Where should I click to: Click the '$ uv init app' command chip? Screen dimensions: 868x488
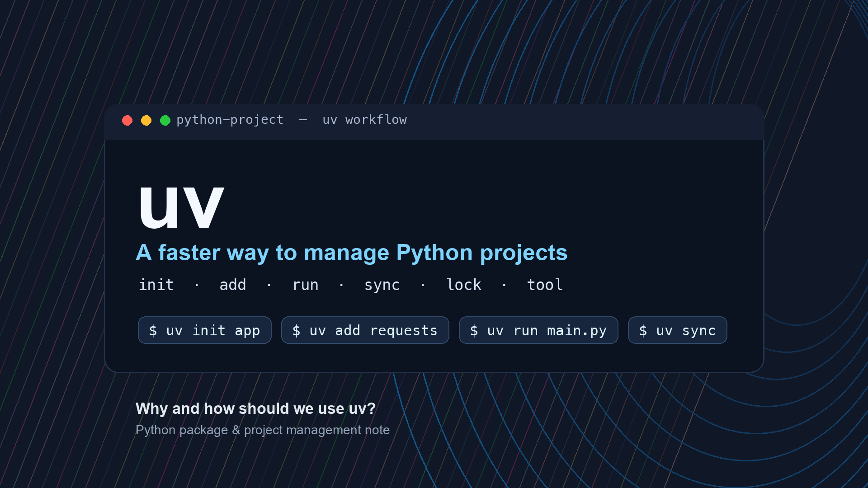click(x=204, y=330)
